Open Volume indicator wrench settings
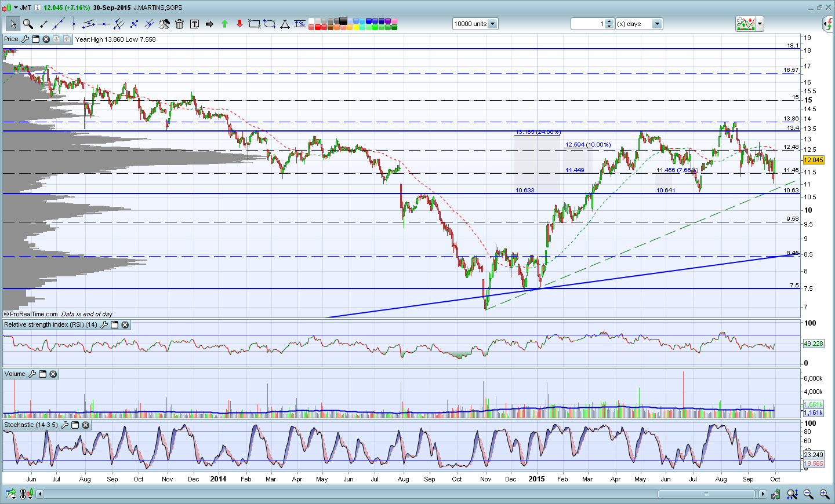This screenshot has width=835, height=504. pyautogui.click(x=32, y=374)
